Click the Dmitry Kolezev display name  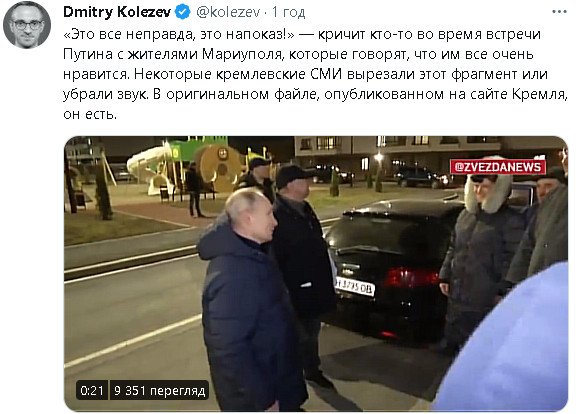117,12
